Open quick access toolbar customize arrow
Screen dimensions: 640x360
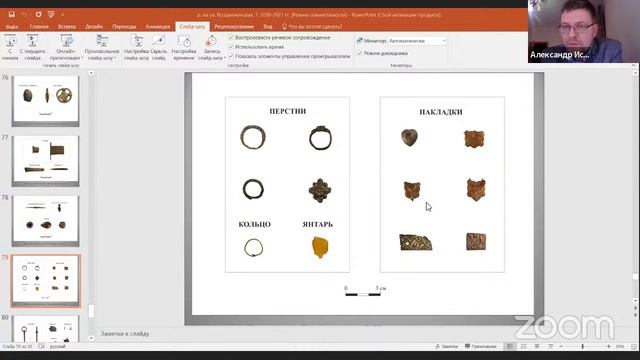coord(63,14)
